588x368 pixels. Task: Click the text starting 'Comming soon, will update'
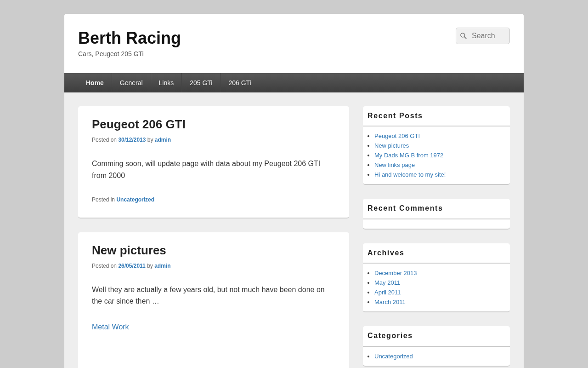tap(206, 169)
